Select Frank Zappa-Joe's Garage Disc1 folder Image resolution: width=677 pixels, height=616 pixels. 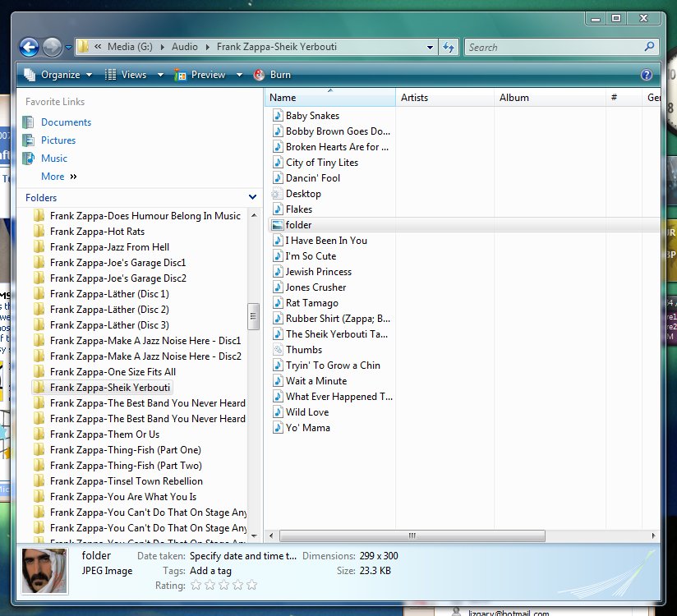(117, 263)
